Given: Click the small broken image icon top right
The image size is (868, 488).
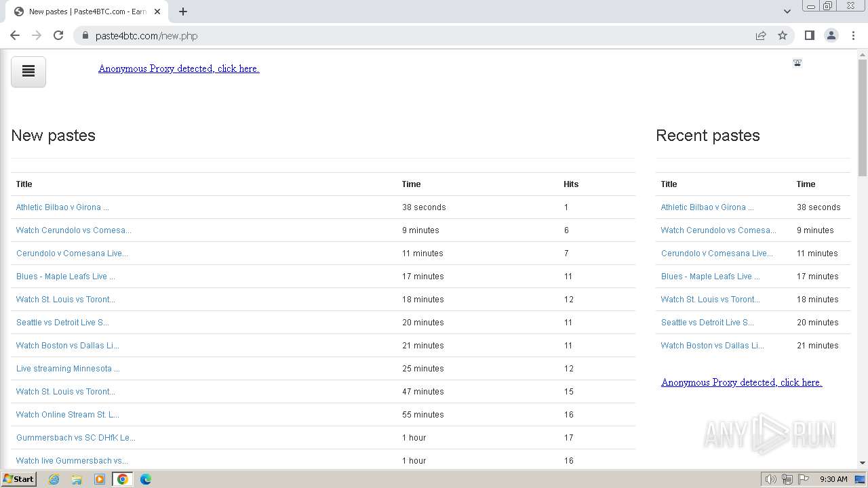Looking at the screenshot, I should 797,63.
